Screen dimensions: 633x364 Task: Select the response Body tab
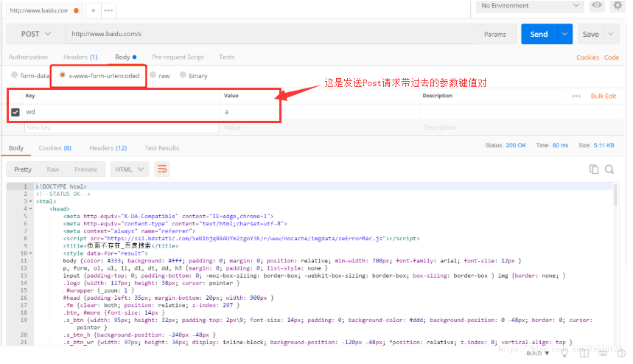[16, 148]
